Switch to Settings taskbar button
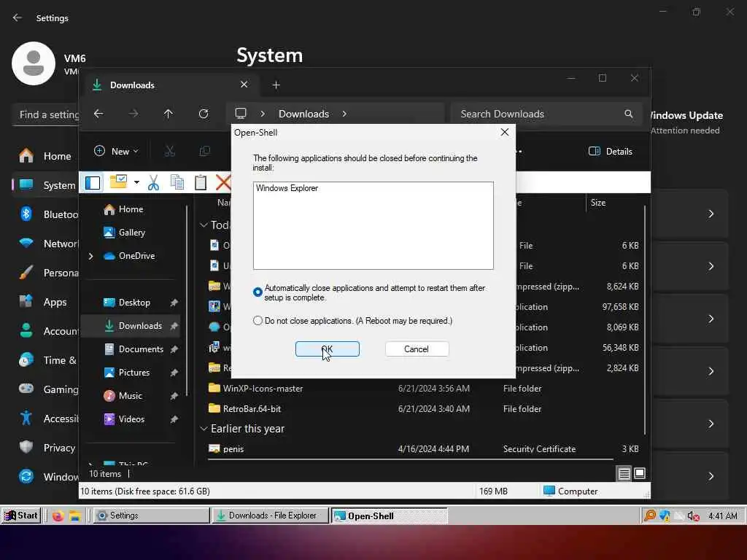The image size is (747, 560). pyautogui.click(x=151, y=516)
